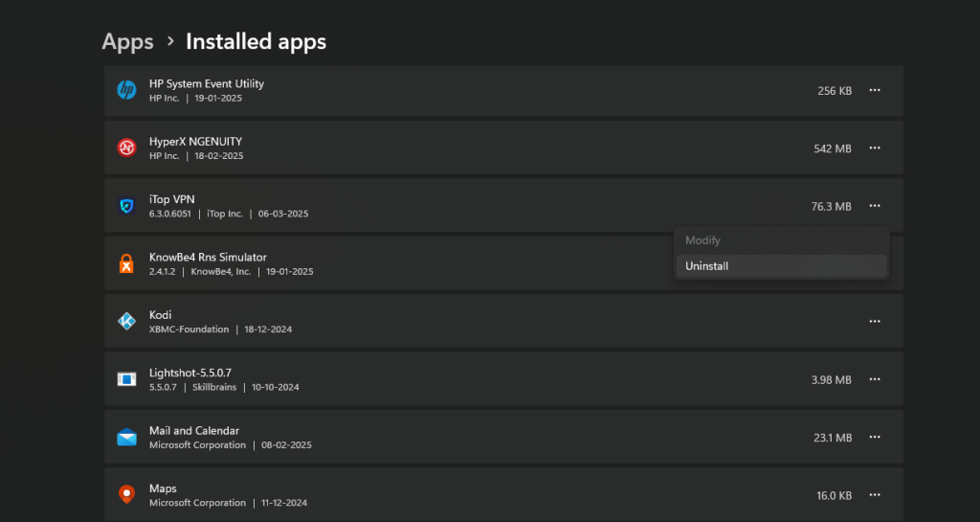Select the Modify context menu entry

[x=702, y=240]
